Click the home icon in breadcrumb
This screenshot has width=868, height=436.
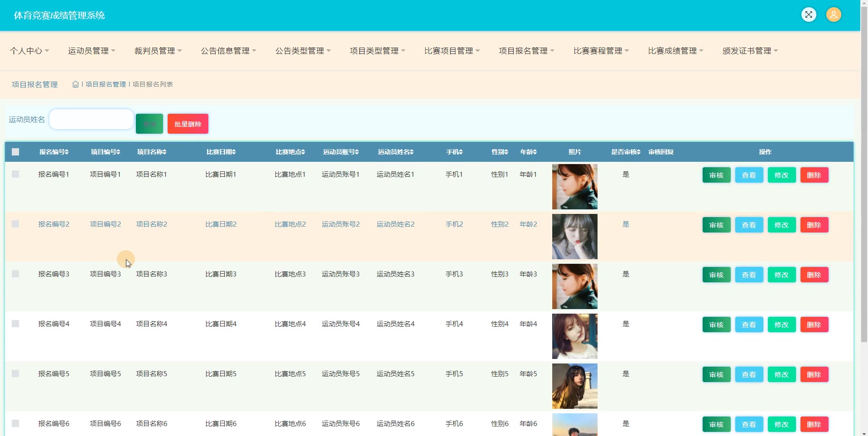pos(75,84)
